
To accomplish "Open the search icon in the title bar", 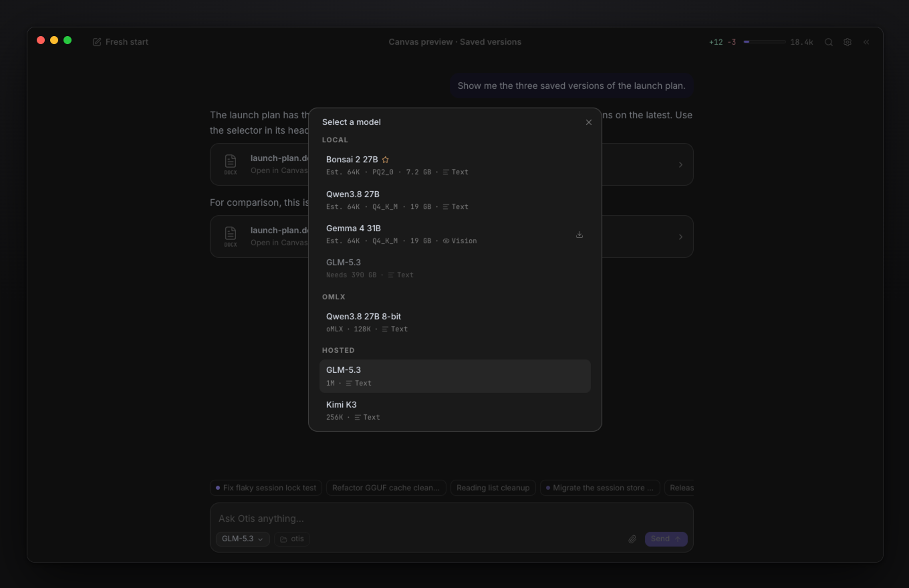I will [x=828, y=42].
